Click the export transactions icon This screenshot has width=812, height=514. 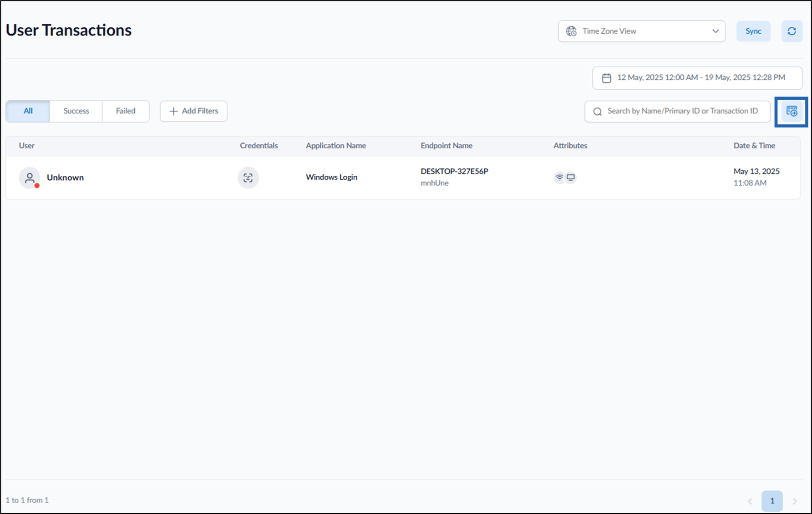click(x=792, y=111)
